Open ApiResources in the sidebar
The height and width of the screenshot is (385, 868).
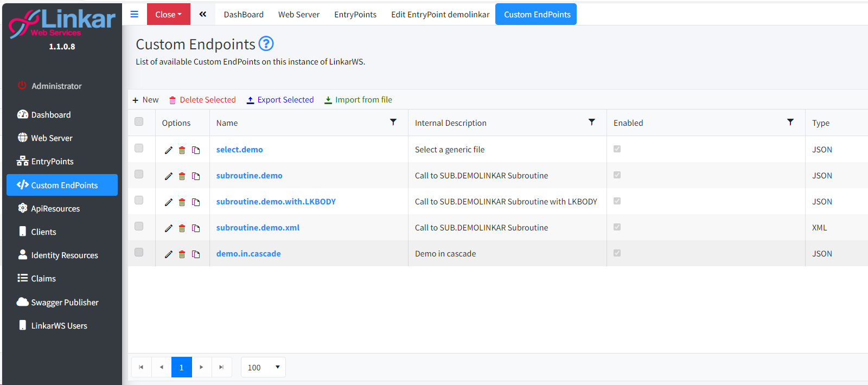coord(55,209)
